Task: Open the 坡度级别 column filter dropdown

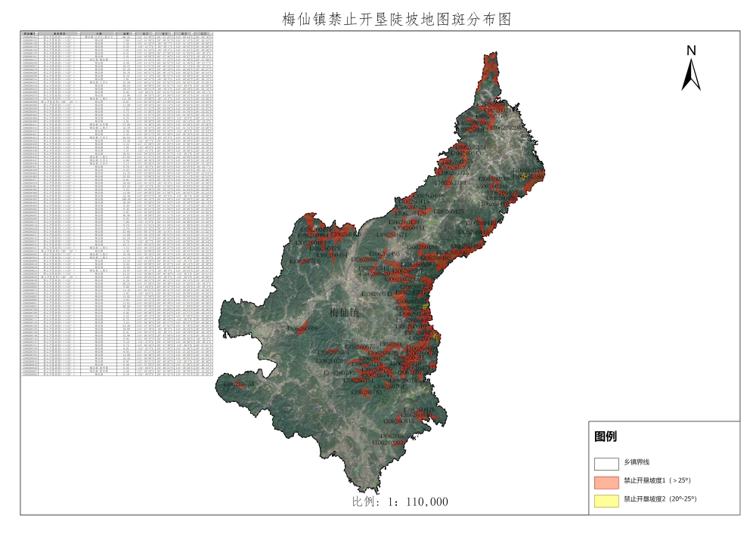Action: pyautogui.click(x=77, y=33)
